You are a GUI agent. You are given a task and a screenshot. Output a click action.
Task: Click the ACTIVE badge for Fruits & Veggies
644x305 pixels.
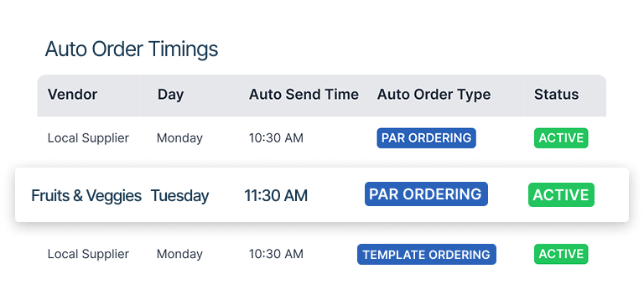click(561, 195)
